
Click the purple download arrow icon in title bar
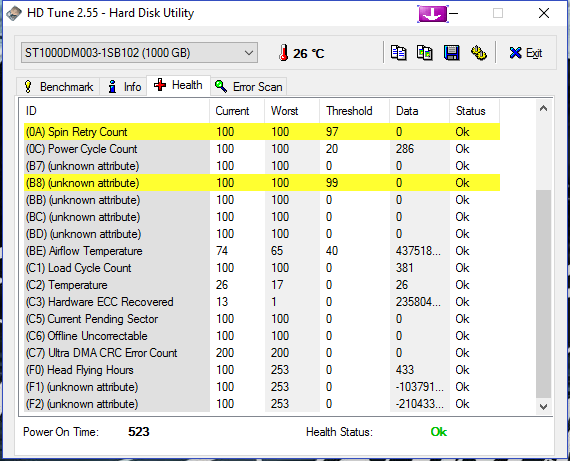(433, 14)
